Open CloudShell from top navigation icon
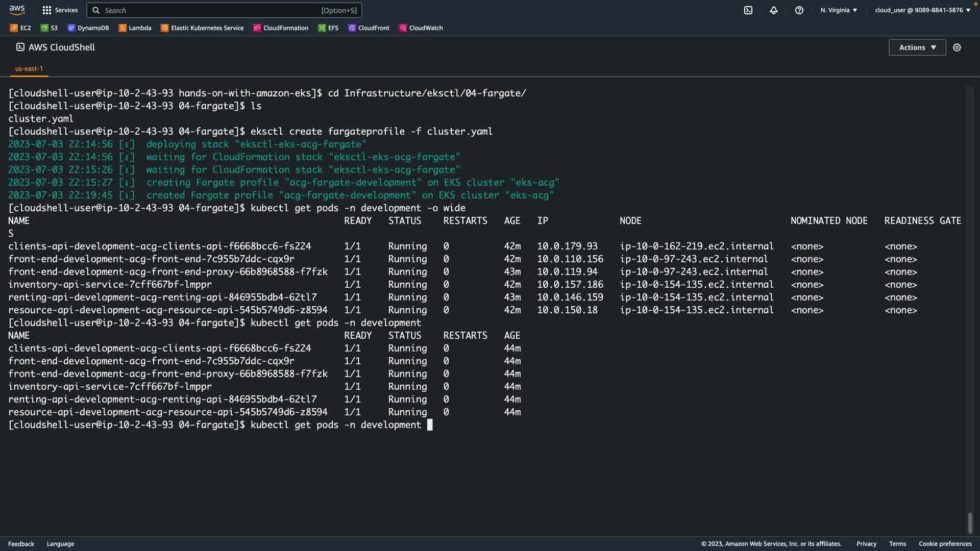The width and height of the screenshot is (980, 551). (748, 10)
